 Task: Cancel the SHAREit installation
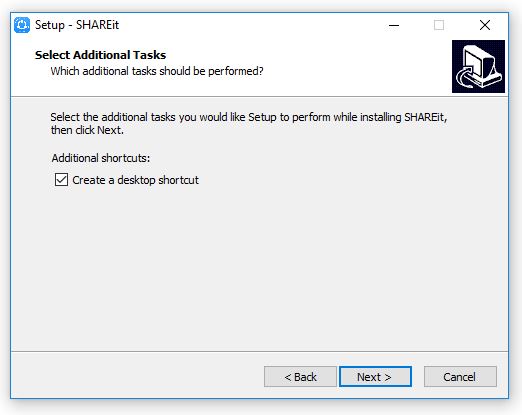(x=460, y=377)
